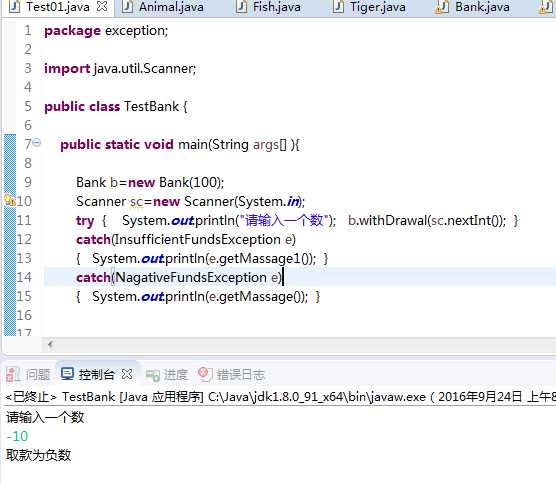Click the editor horizontal scrollbar left arrow

50,344
